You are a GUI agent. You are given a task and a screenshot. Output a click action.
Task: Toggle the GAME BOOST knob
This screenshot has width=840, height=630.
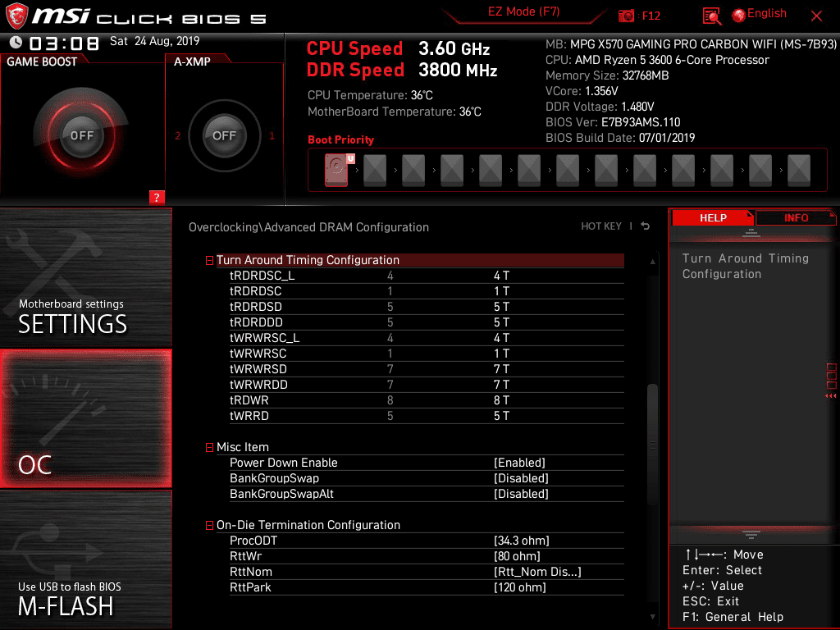click(81, 135)
